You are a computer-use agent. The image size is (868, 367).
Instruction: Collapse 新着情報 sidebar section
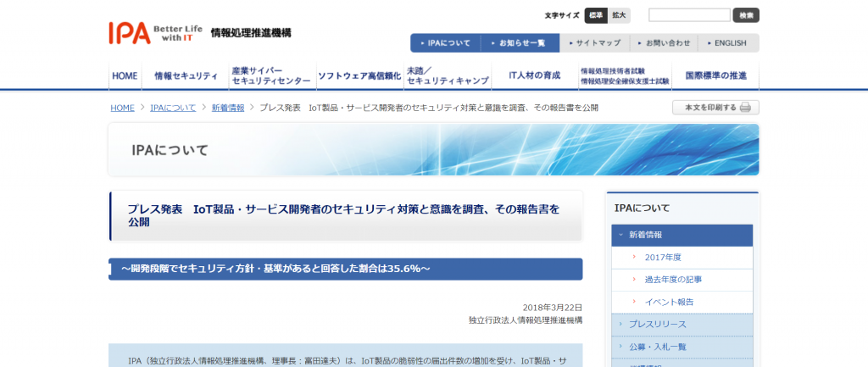coord(682,235)
